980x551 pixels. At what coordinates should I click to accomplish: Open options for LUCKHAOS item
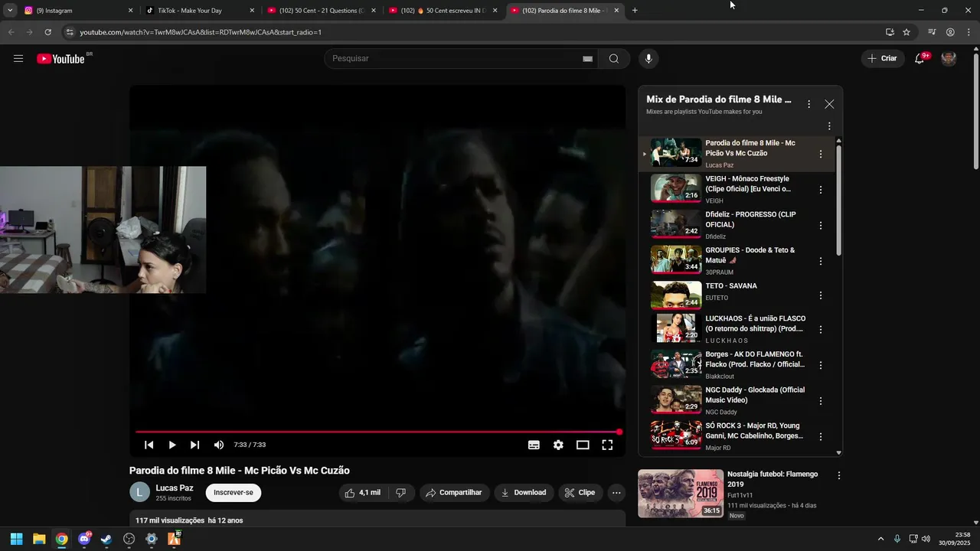coord(821,330)
